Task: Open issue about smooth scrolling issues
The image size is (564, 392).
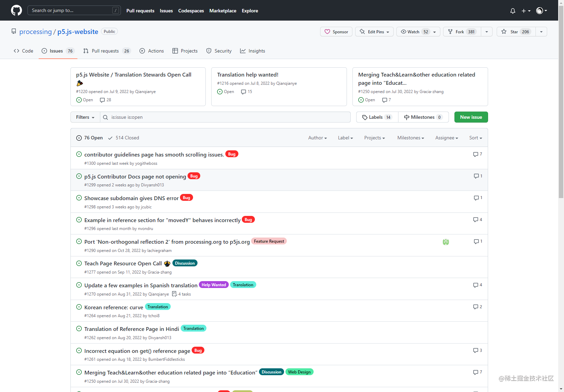Action: pos(154,154)
